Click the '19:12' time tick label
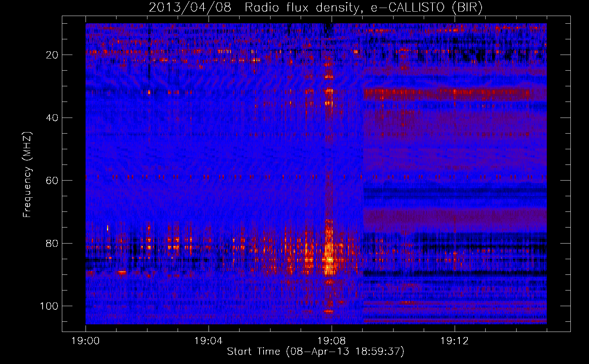 (x=455, y=341)
